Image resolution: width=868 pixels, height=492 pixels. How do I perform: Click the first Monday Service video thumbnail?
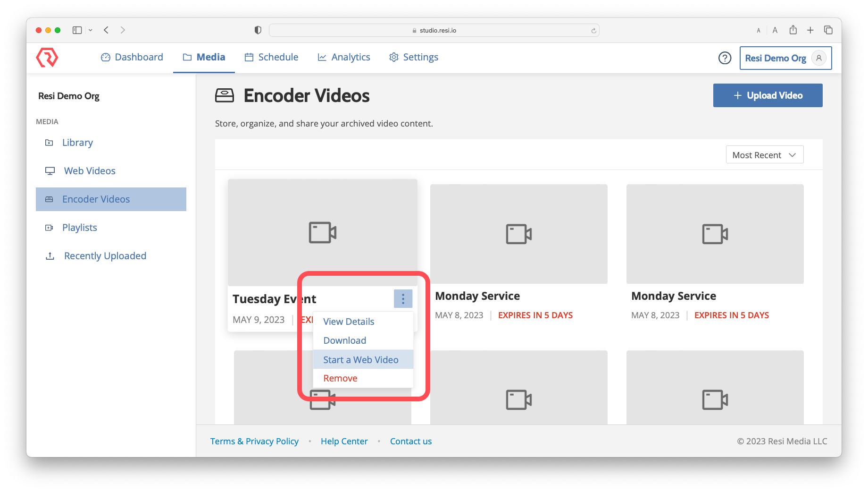(518, 234)
